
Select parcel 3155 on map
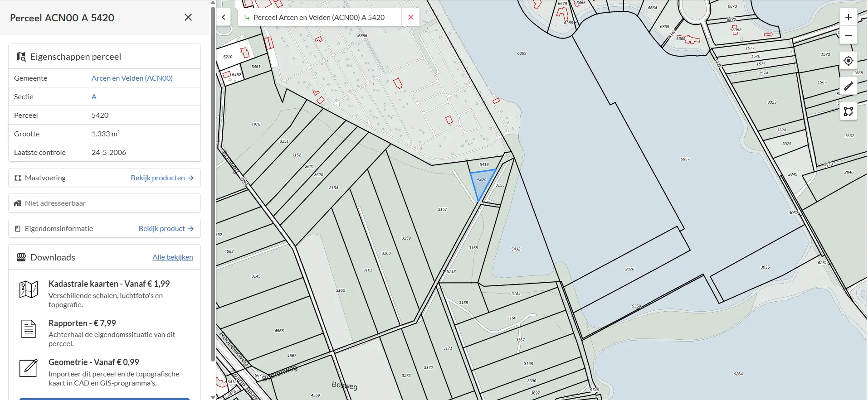click(x=500, y=185)
